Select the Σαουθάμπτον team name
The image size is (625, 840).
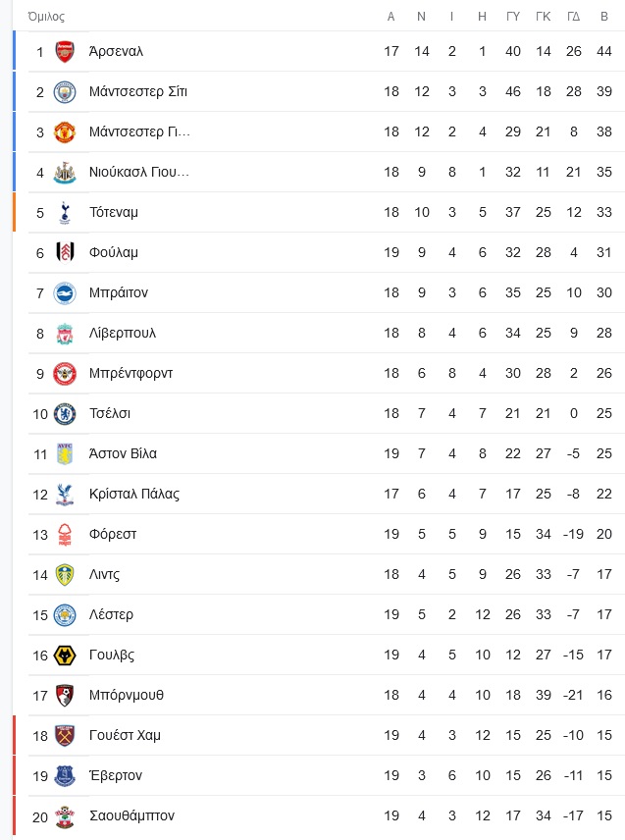pyautogui.click(x=131, y=815)
